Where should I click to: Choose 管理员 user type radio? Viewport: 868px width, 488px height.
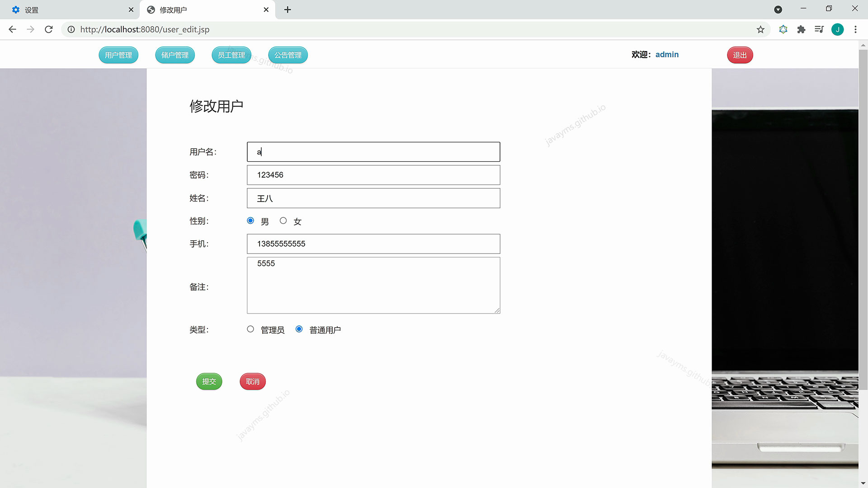[250, 329]
